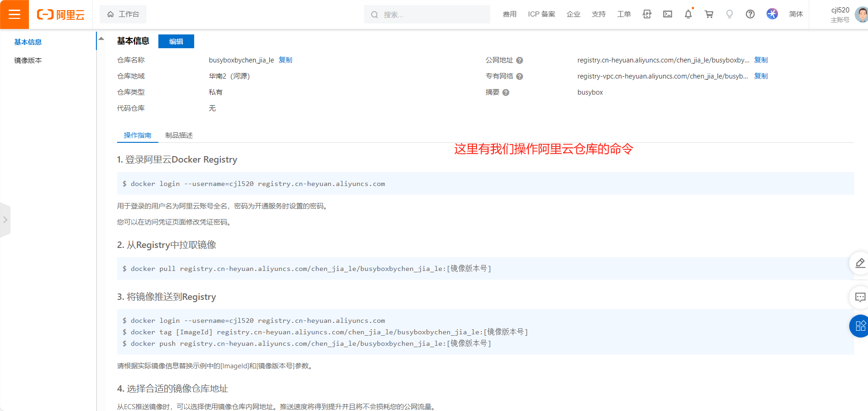Open the pencil feedback floating button

point(859,263)
